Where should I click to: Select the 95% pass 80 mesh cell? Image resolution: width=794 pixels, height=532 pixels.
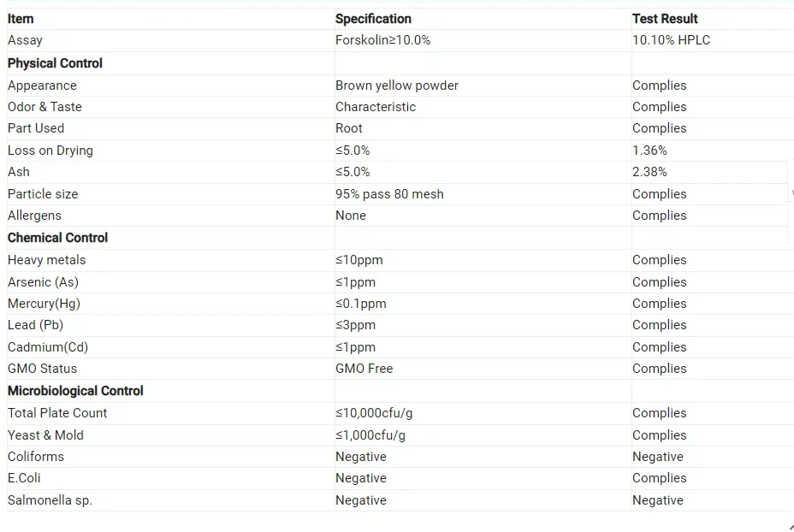tap(389, 194)
